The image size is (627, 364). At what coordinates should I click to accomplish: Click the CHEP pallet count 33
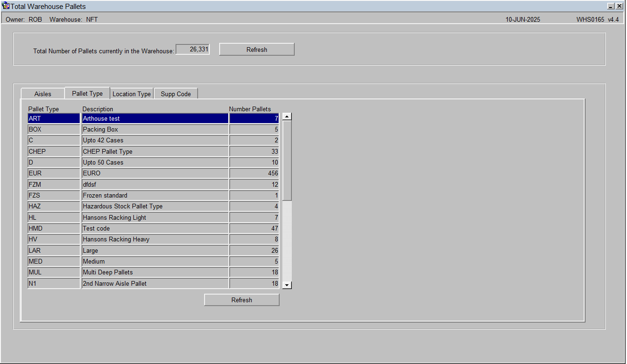tap(254, 151)
